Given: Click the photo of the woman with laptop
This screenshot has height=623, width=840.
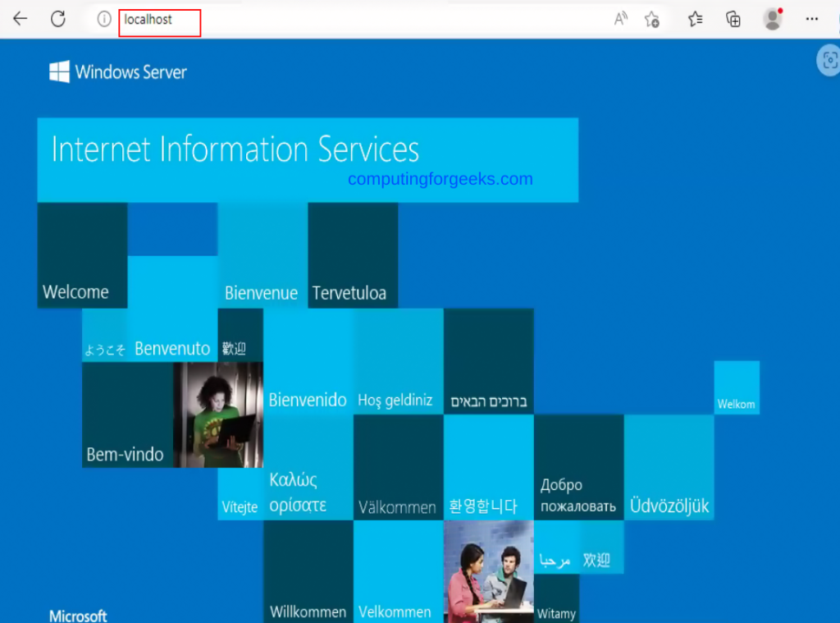Looking at the screenshot, I should point(217,415).
